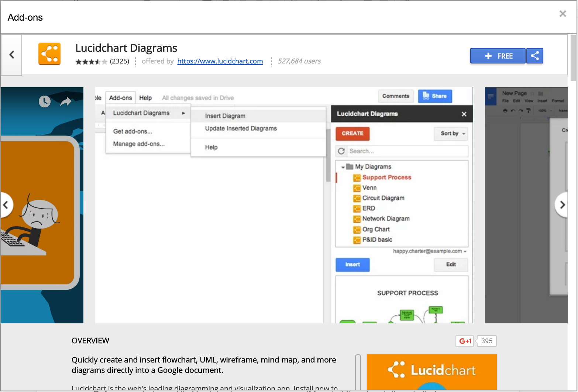Click the Venn diagram file icon
This screenshot has width=578, height=392.
point(357,188)
